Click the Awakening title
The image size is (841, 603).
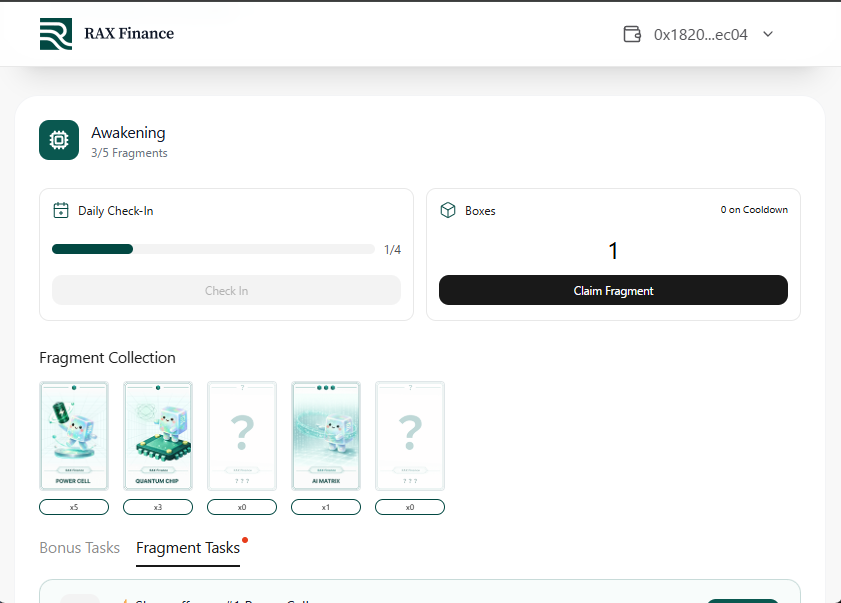click(128, 133)
